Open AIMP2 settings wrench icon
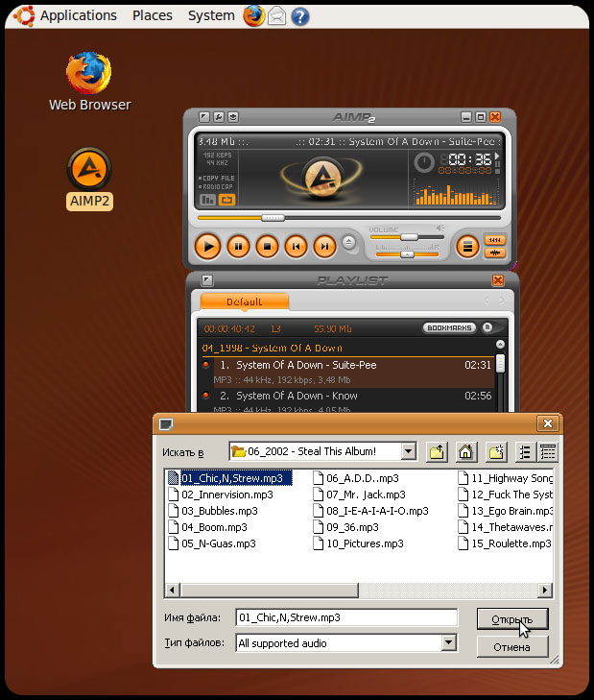The width and height of the screenshot is (594, 700). tap(219, 117)
